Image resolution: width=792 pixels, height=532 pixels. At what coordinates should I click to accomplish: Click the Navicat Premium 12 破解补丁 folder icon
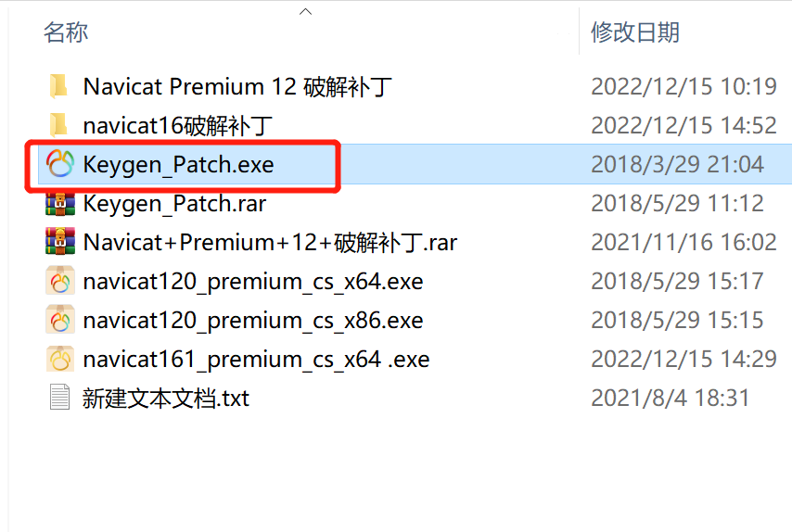coord(59,86)
